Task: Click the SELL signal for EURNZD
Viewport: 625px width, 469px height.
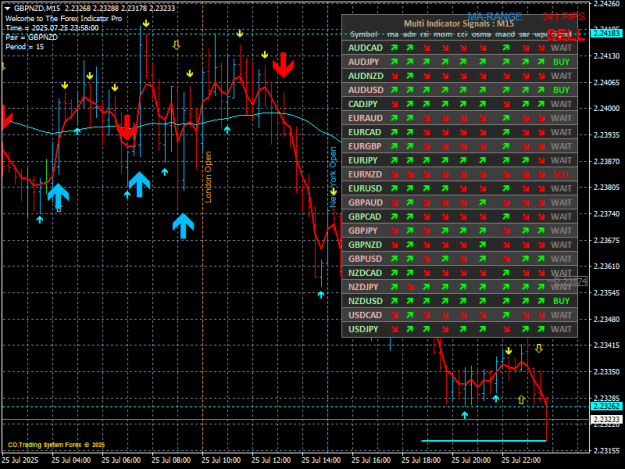Action: pos(561,174)
